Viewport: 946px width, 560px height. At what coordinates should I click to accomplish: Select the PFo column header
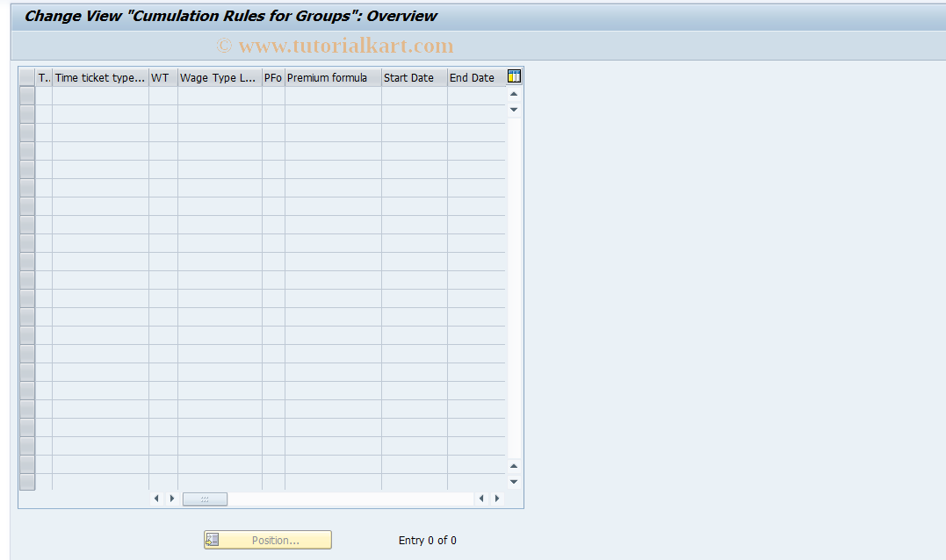(273, 78)
